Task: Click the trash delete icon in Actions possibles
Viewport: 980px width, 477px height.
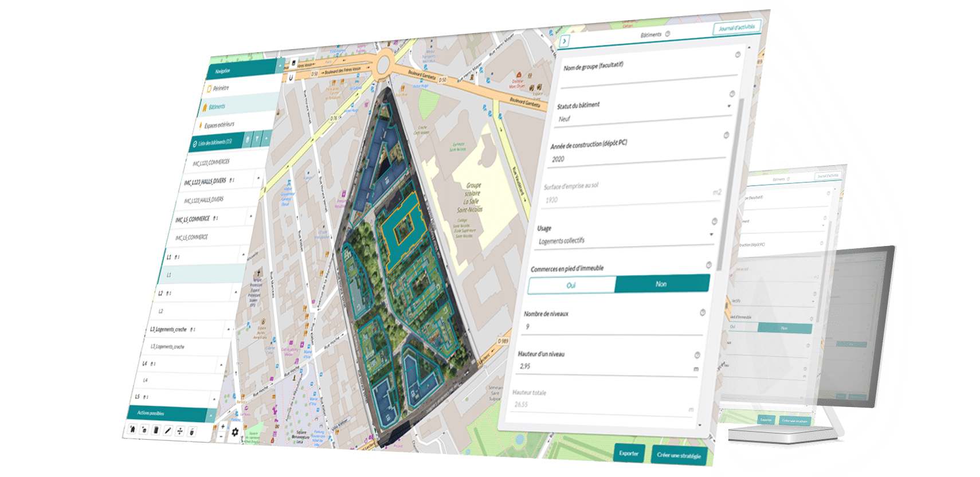Action: (x=155, y=430)
